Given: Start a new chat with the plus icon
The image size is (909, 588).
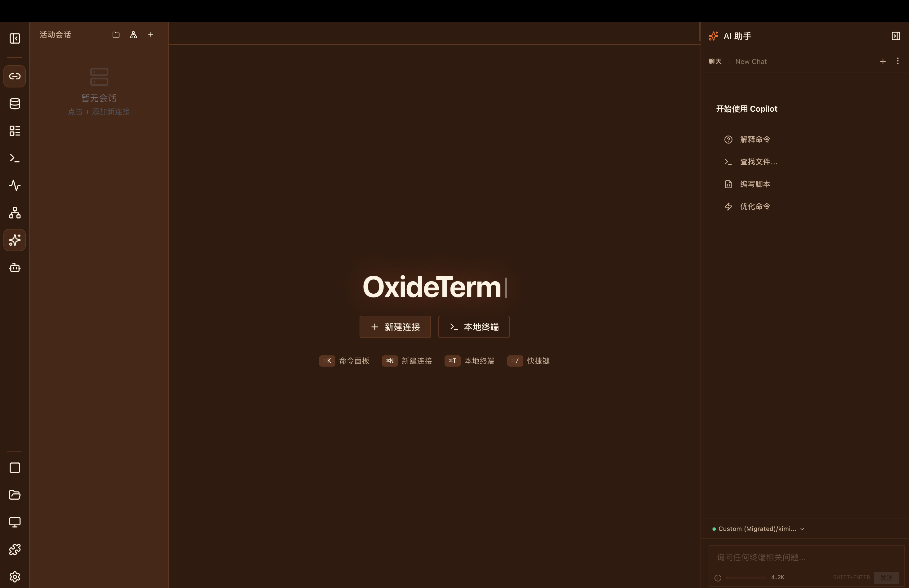Looking at the screenshot, I should pyautogui.click(x=883, y=61).
